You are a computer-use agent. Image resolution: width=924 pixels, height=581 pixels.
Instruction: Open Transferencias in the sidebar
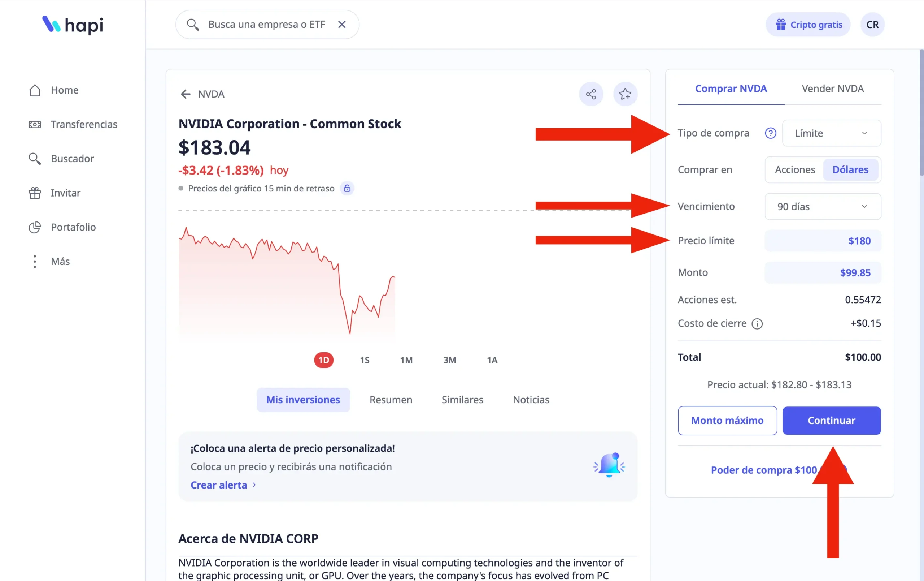coord(84,124)
